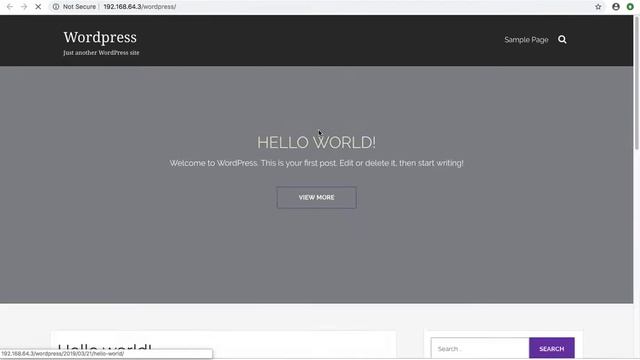Image resolution: width=640 pixels, height=360 pixels.
Task: Open the site info icon beside Not Secure
Action: [x=56, y=7]
